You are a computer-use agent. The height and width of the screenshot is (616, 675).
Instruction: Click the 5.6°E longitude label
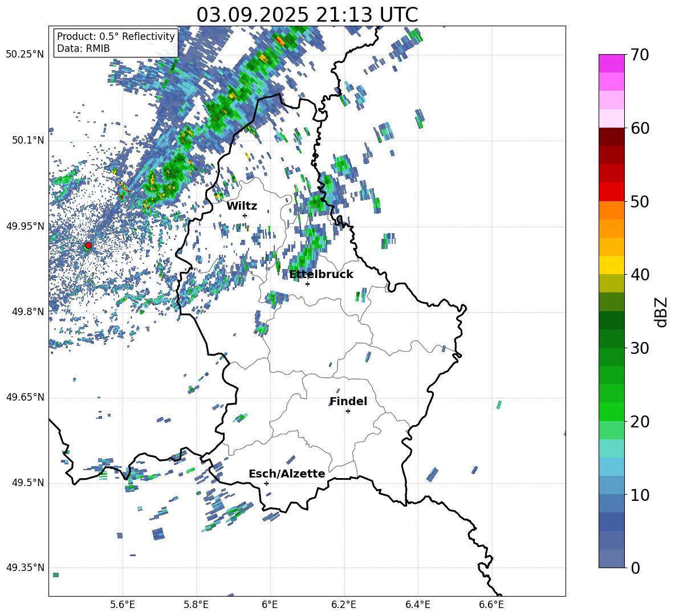[x=123, y=605]
